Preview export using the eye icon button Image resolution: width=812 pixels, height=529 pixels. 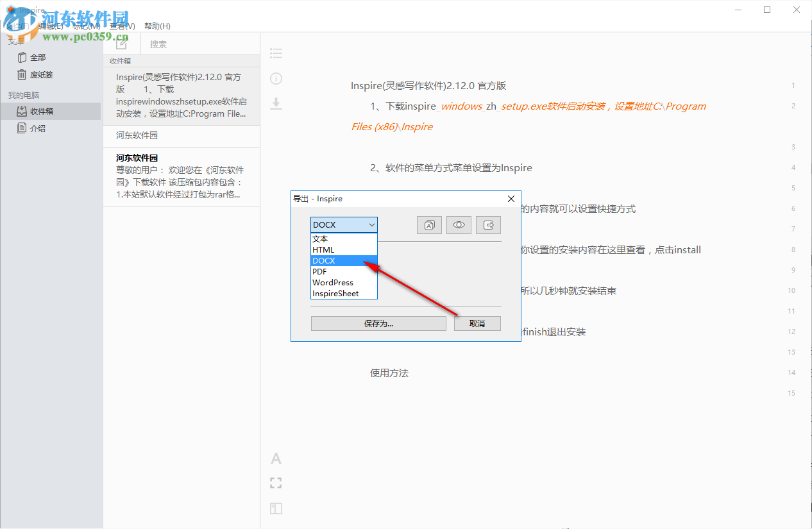459,225
